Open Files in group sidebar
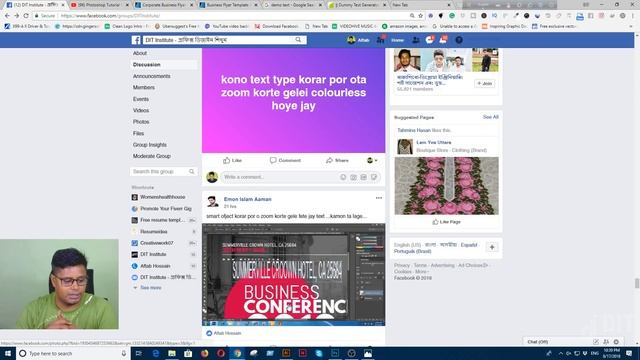This screenshot has height=360, width=640. pos(138,133)
